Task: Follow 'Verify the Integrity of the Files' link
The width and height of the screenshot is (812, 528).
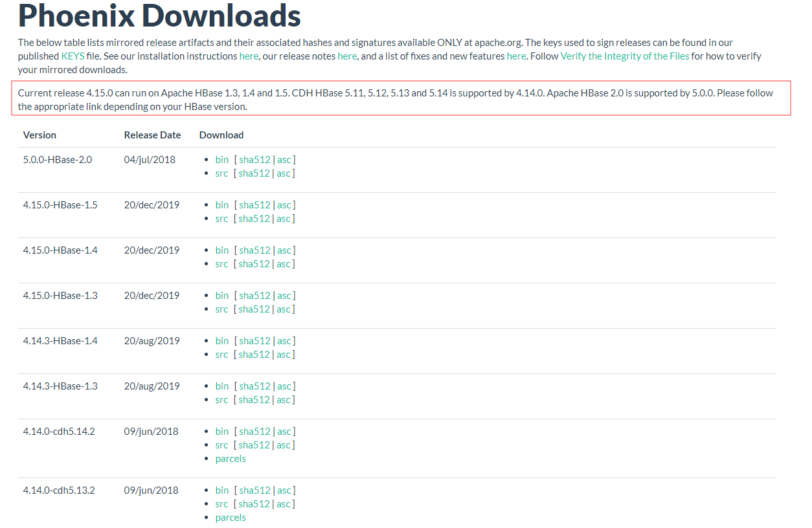Action: point(624,56)
